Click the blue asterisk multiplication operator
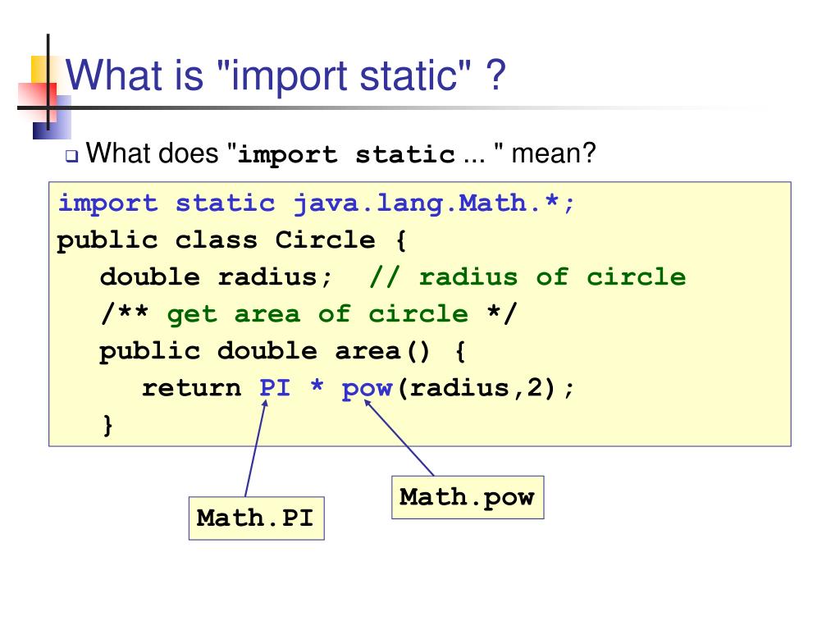This screenshot has width=840, height=630. click(x=317, y=386)
